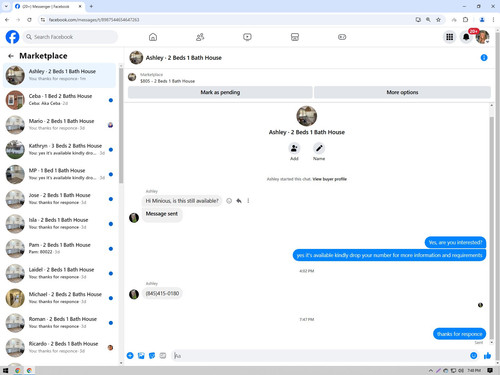
Task: Open Windows Start button
Action: (5, 370)
